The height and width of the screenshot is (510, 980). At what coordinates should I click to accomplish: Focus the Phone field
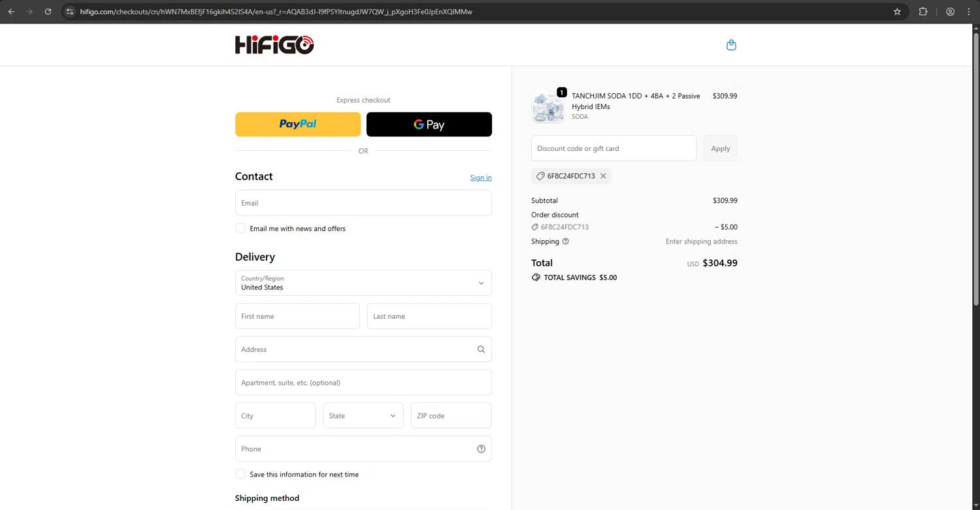(x=363, y=449)
